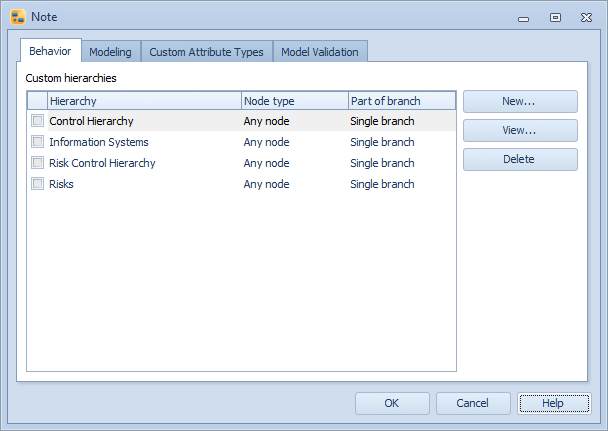Toggle the Risks checkbox

(37, 184)
